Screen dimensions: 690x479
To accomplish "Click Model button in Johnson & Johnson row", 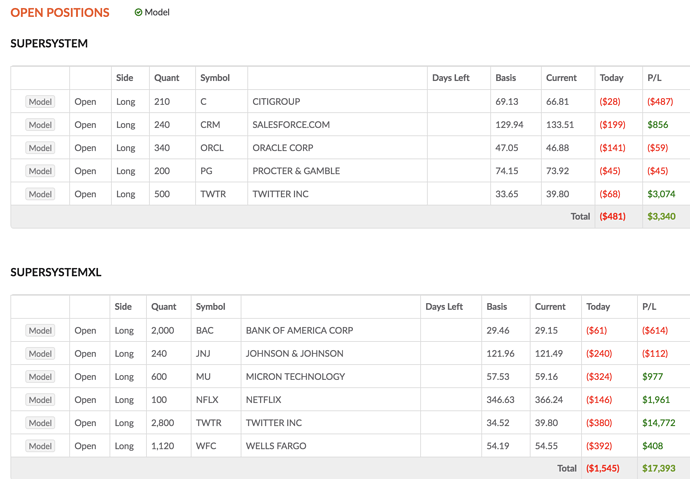I will (40, 354).
